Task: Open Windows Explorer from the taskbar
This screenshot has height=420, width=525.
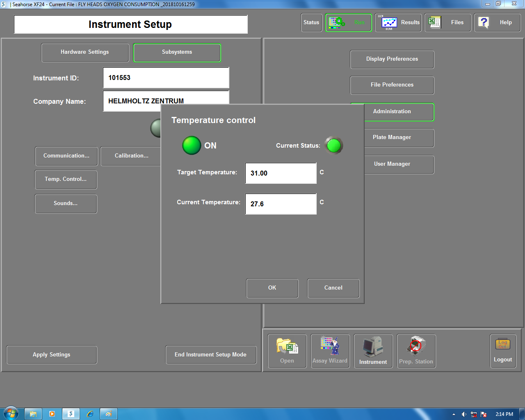Action: (x=33, y=414)
